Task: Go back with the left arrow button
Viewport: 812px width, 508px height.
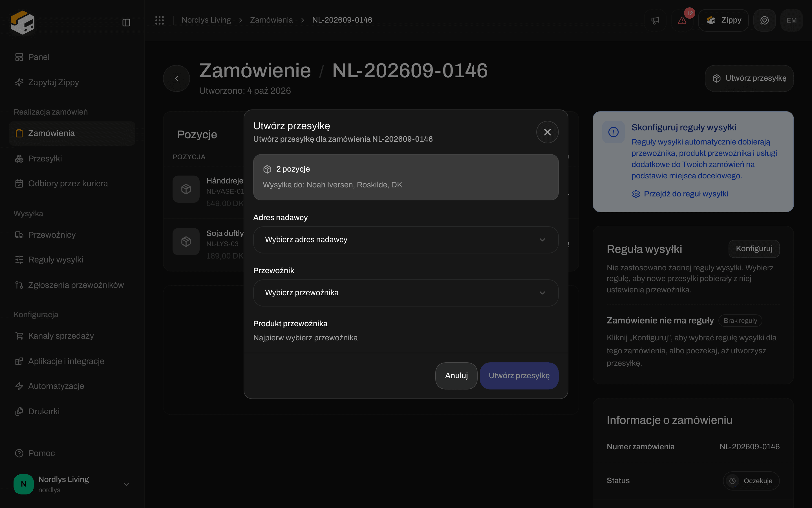Action: 176,78
